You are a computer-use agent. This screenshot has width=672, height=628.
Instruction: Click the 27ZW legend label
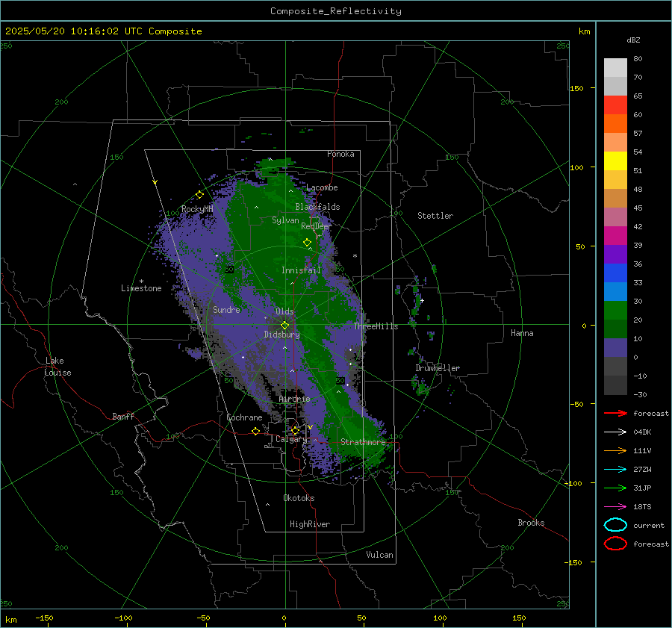[x=642, y=469]
